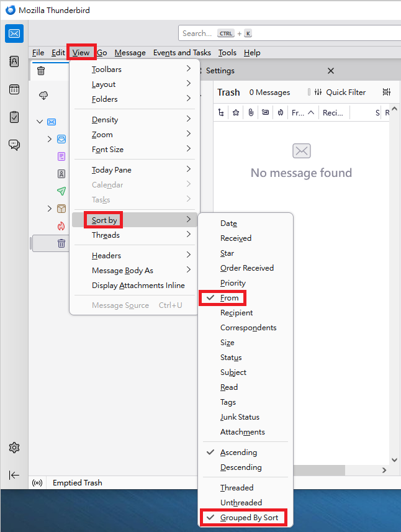The width and height of the screenshot is (401, 532).
Task: Open the File menu
Action: click(38, 53)
